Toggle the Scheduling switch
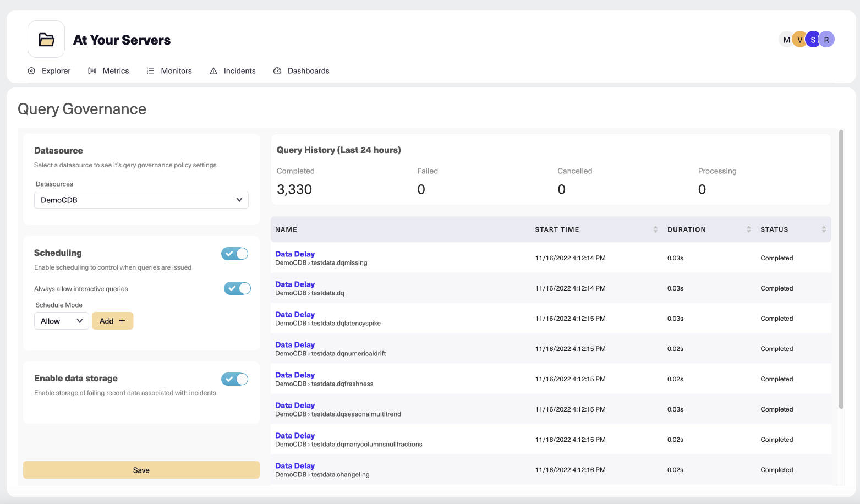The height and width of the screenshot is (504, 860). tap(235, 254)
